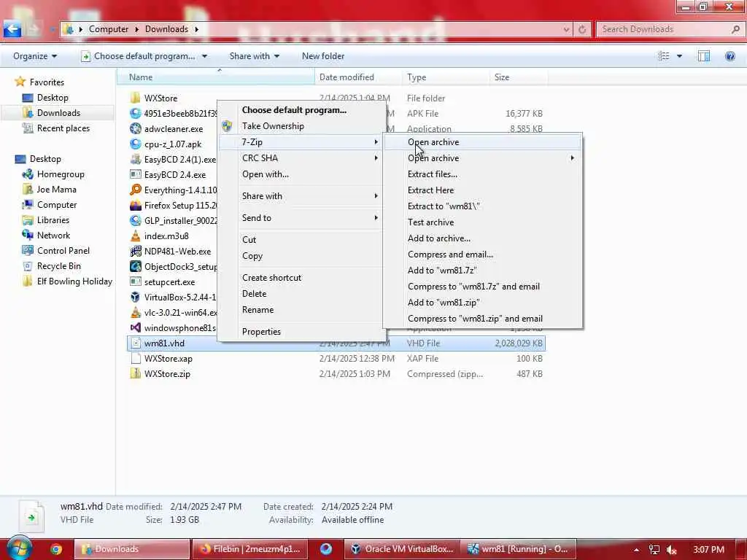
Task: Sort by the Name column header
Action: [215, 77]
